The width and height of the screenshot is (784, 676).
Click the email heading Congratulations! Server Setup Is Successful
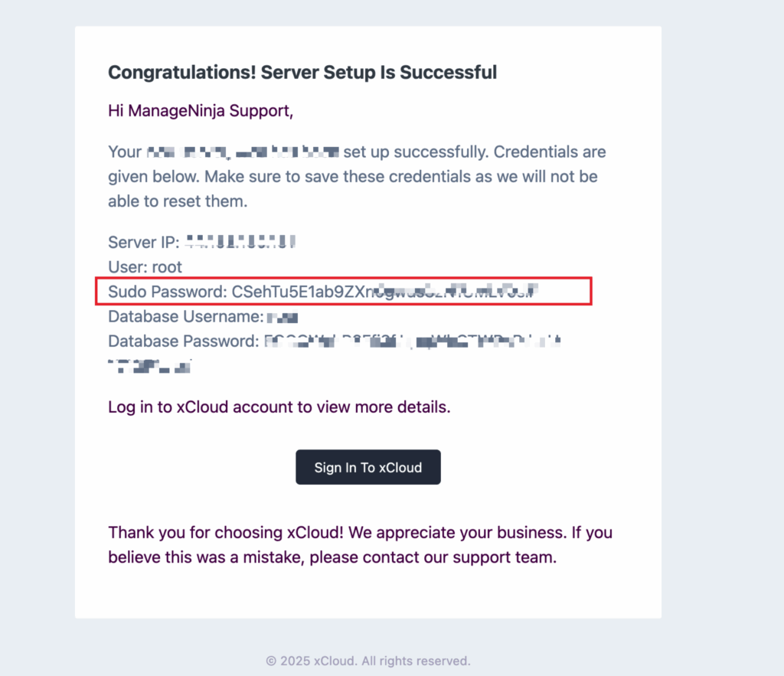(x=302, y=73)
